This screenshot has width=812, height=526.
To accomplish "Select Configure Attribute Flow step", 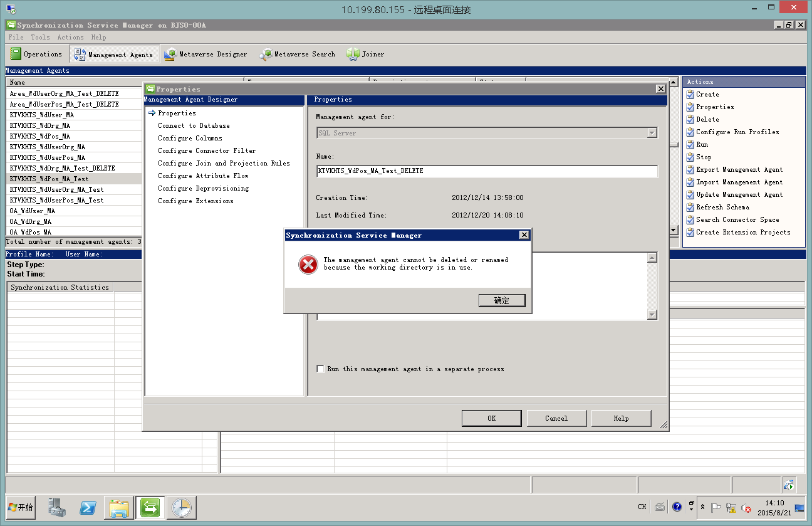I will 203,176.
